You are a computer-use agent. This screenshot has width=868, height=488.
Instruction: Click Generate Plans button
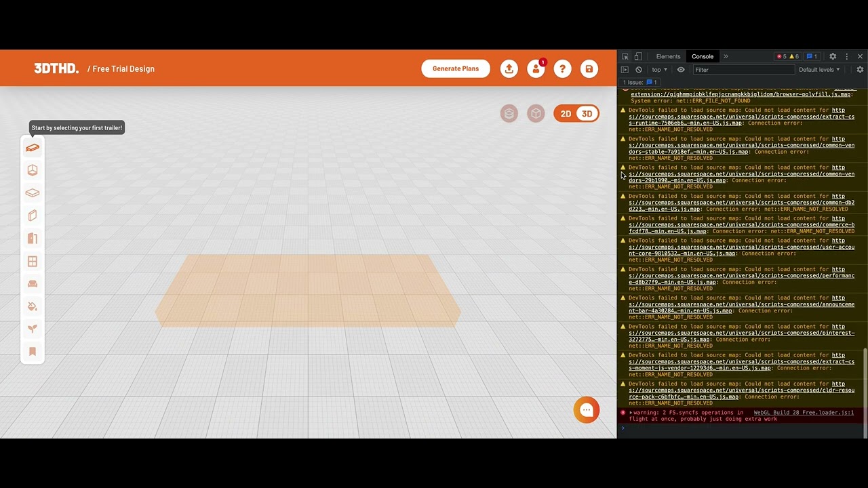(456, 68)
